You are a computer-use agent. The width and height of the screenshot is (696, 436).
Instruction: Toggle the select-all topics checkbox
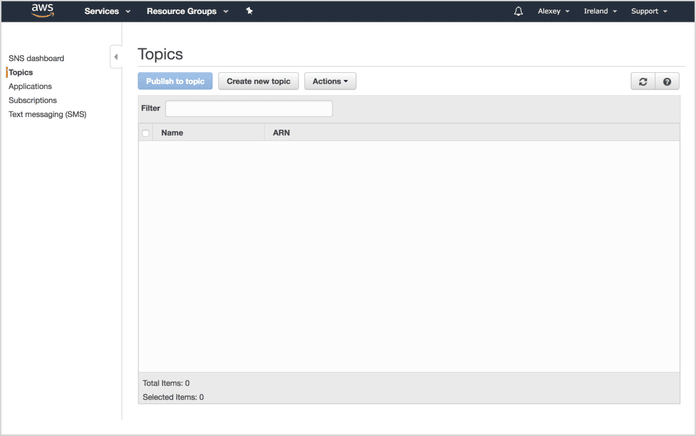click(146, 133)
